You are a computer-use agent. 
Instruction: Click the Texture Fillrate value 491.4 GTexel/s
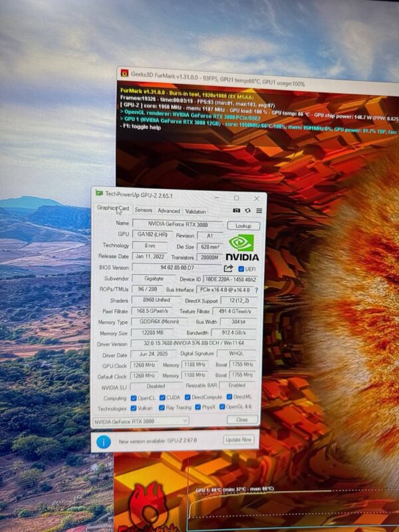tap(235, 311)
